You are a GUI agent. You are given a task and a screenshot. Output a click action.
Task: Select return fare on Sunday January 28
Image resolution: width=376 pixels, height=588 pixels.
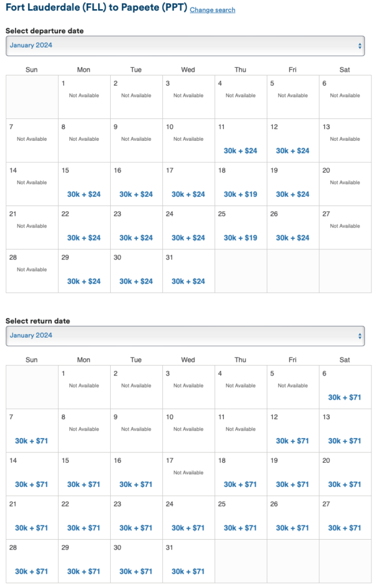(32, 572)
